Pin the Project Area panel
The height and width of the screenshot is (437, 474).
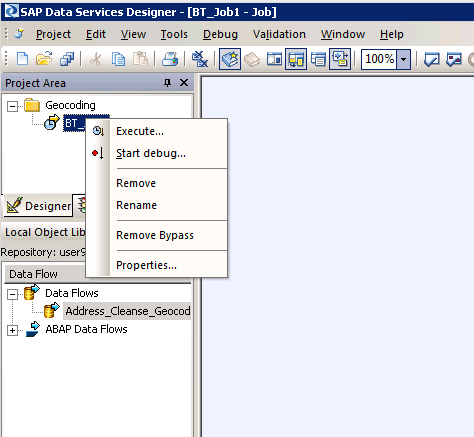click(167, 83)
